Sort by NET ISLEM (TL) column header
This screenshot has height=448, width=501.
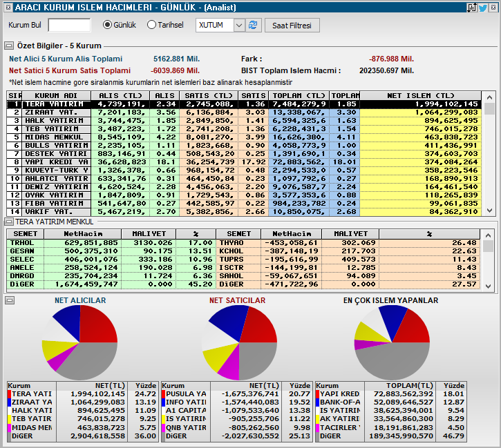pyautogui.click(x=420, y=95)
